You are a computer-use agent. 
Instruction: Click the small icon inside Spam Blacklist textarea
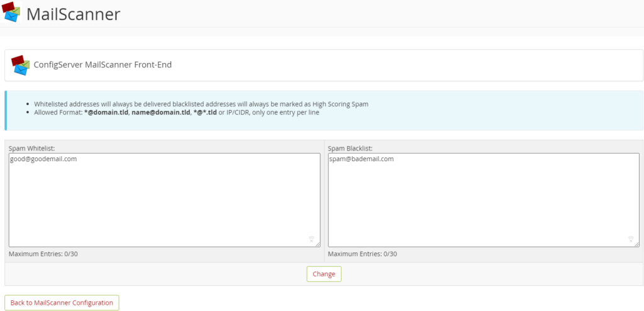pyautogui.click(x=631, y=239)
